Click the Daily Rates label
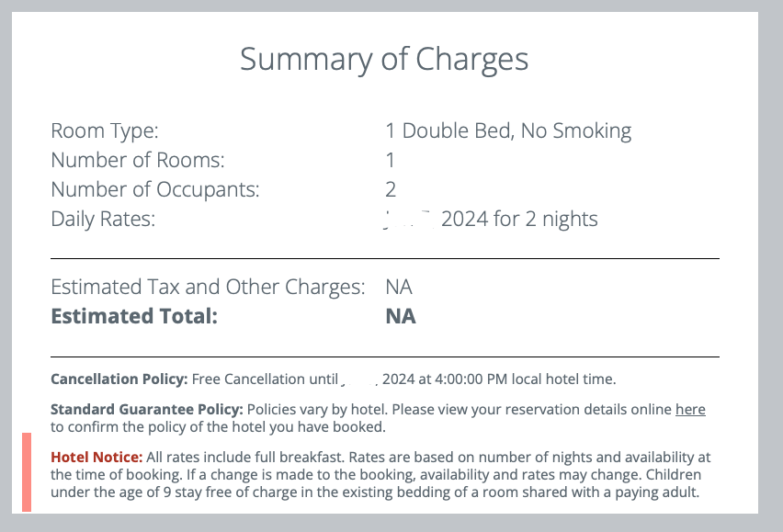The width and height of the screenshot is (783, 532). click(x=103, y=220)
